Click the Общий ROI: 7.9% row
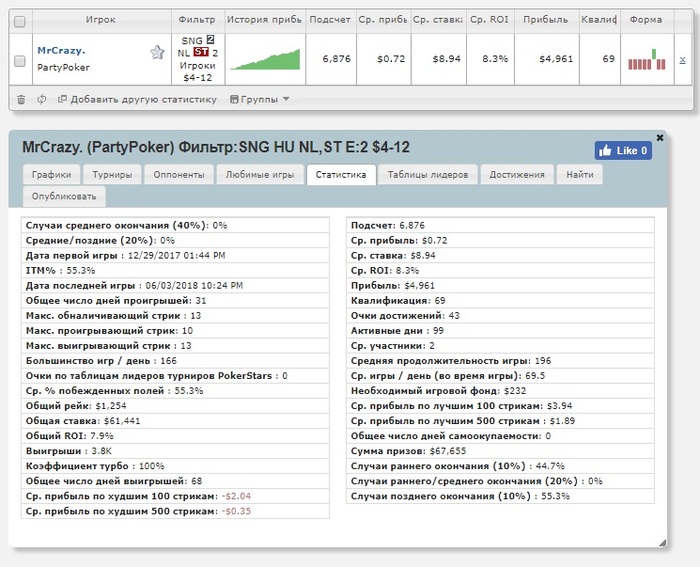700x567 pixels. click(175, 436)
